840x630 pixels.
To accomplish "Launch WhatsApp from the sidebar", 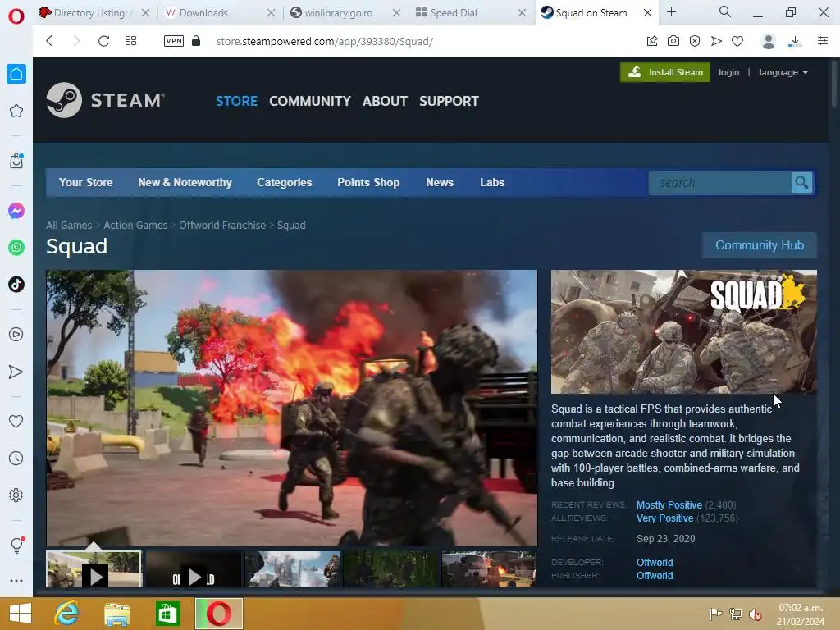I will pos(16,248).
